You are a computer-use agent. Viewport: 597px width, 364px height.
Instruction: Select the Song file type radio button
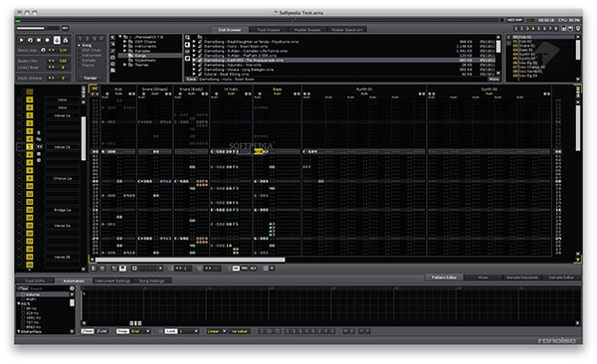[x=86, y=46]
